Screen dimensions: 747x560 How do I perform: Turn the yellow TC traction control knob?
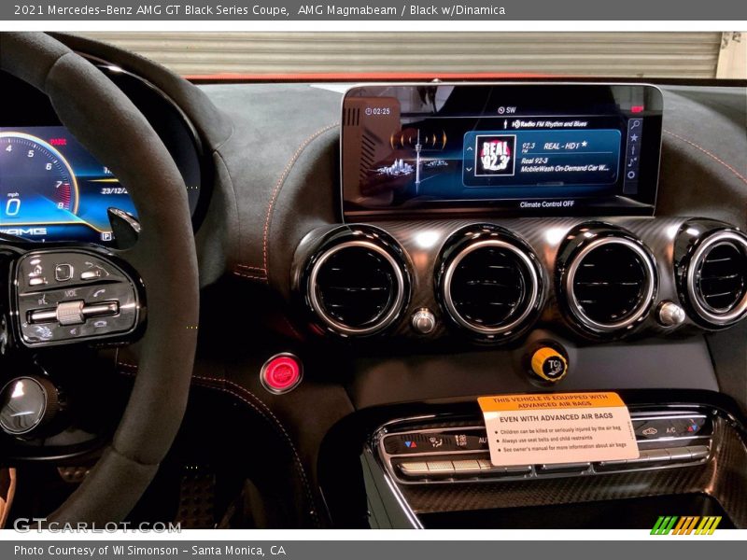(x=548, y=364)
